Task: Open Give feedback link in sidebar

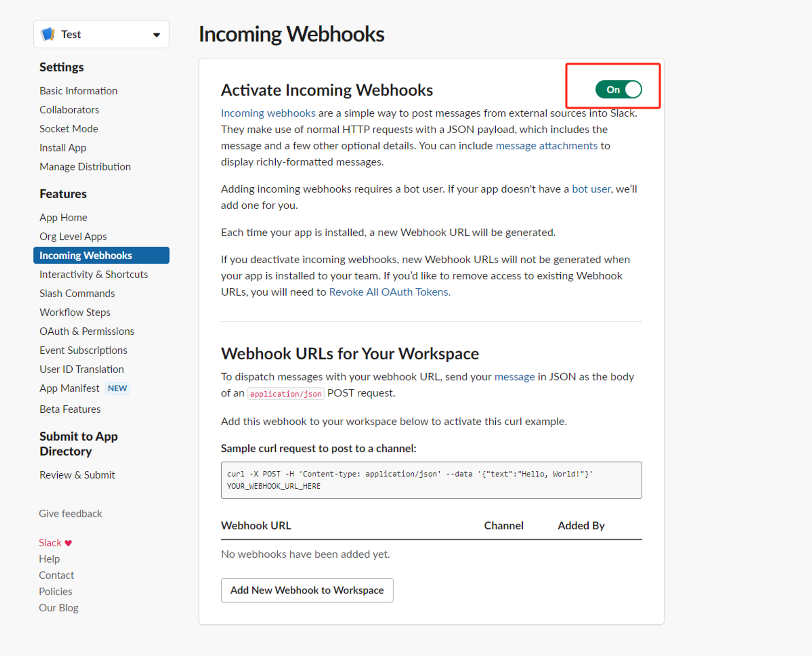Action: [70, 513]
